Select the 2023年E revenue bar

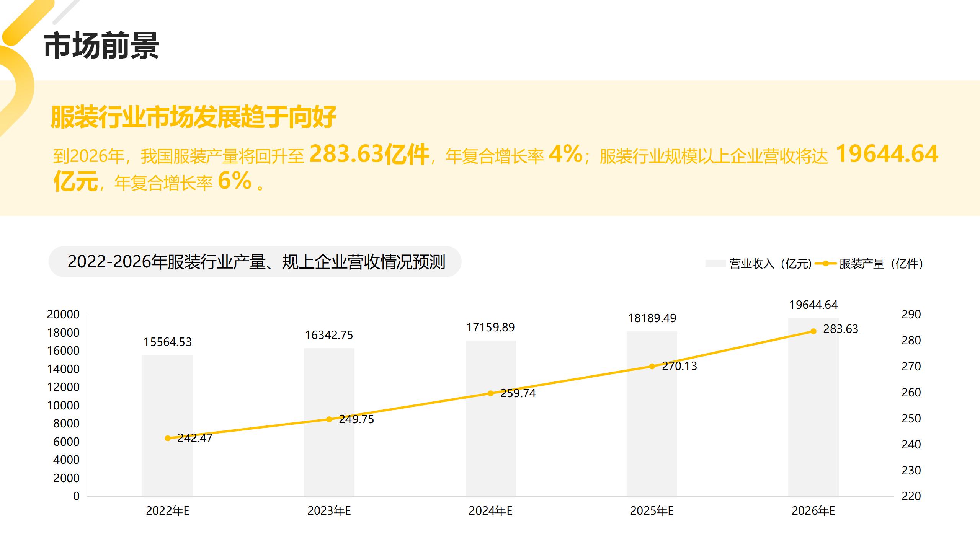point(329,459)
